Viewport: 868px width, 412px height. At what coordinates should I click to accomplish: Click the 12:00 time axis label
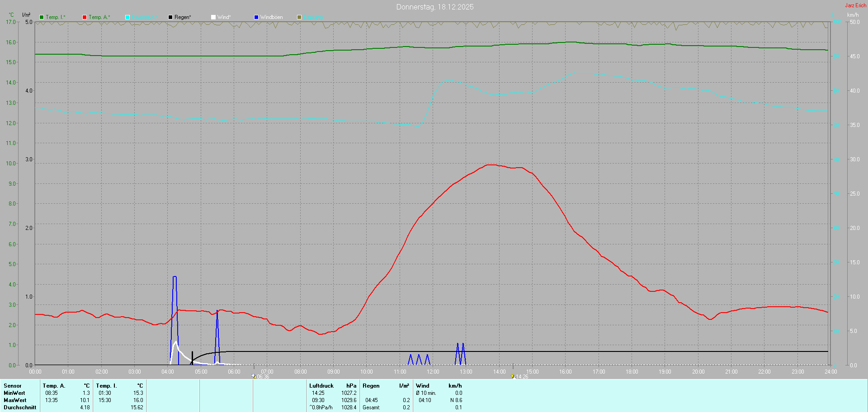[433, 372]
